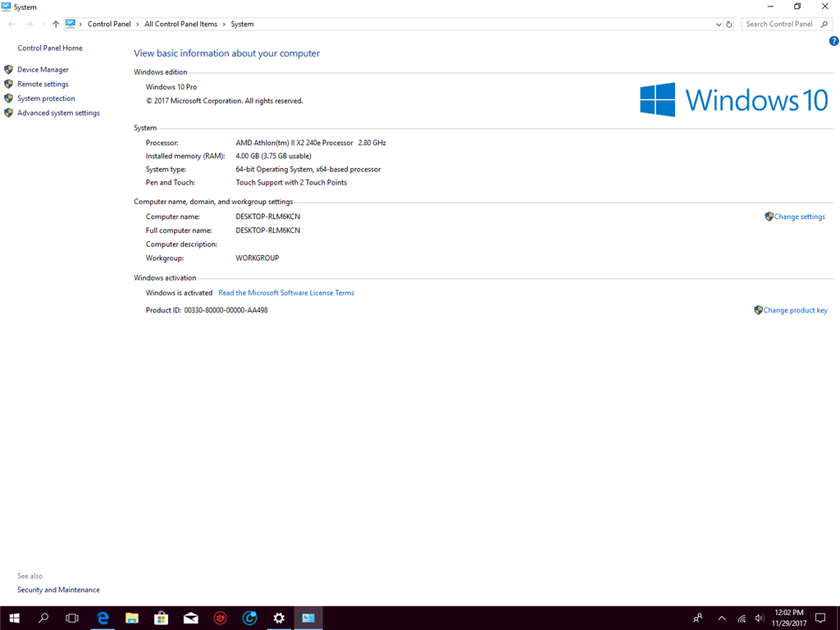The height and width of the screenshot is (630, 840).
Task: Show hidden tray icons chevron
Action: 722,619
